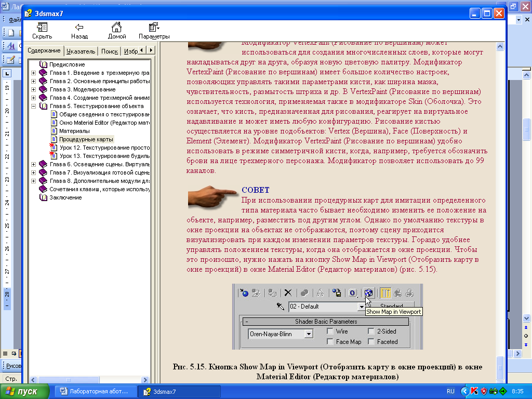Screen dimensions: 532x399
Task: Expand Глава 2 tree node
Action: [x=34, y=81]
